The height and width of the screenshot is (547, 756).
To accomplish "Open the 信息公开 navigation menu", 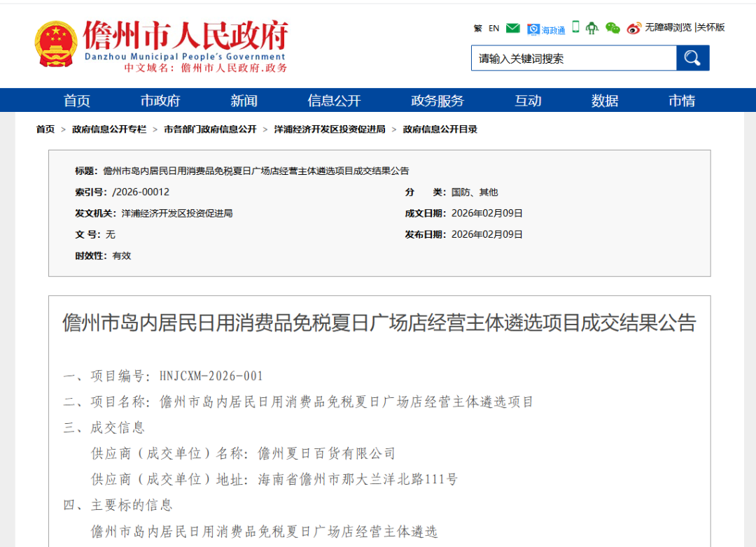I will tap(332, 100).
